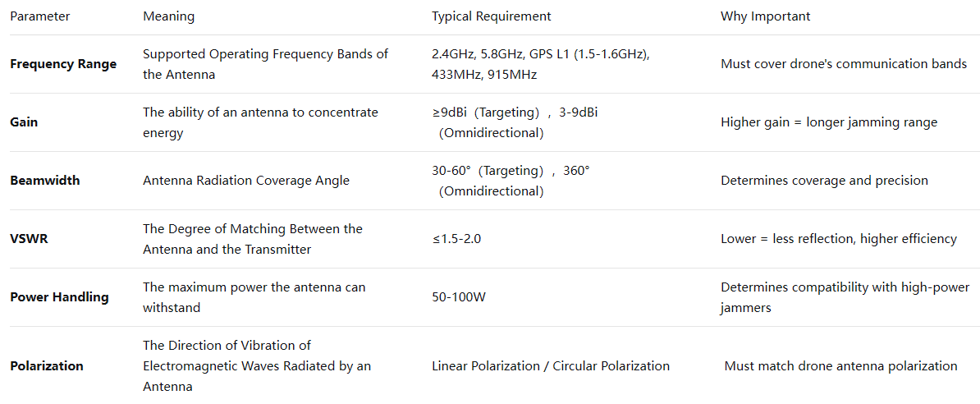Click "Must cover drone's communication bands" text
The height and width of the screenshot is (404, 980).
(x=843, y=64)
